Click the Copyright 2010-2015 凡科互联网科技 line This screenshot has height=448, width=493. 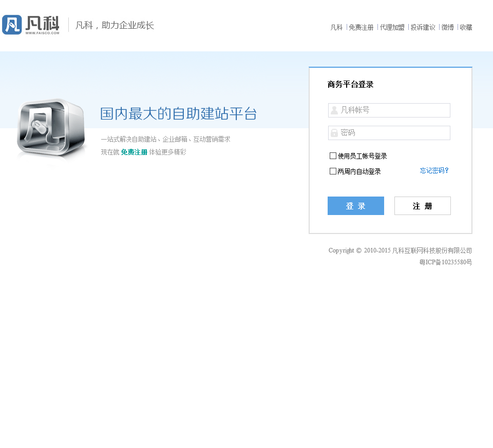pyautogui.click(x=400, y=250)
